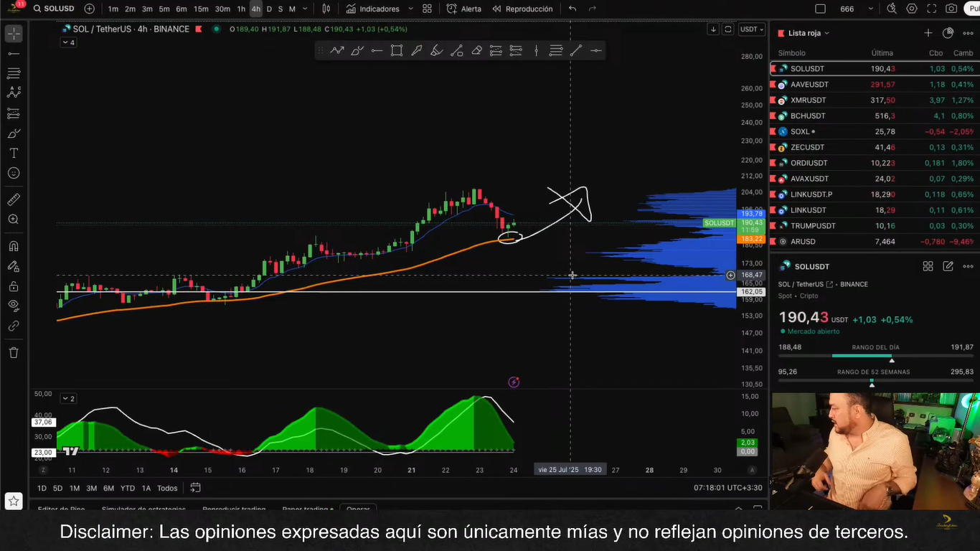The height and width of the screenshot is (551, 980).
Task: Open the SOLUSDT details grid icon
Action: pos(928,266)
